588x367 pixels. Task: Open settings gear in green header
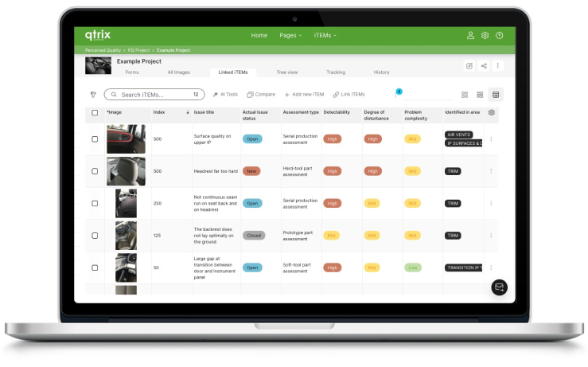click(x=485, y=36)
